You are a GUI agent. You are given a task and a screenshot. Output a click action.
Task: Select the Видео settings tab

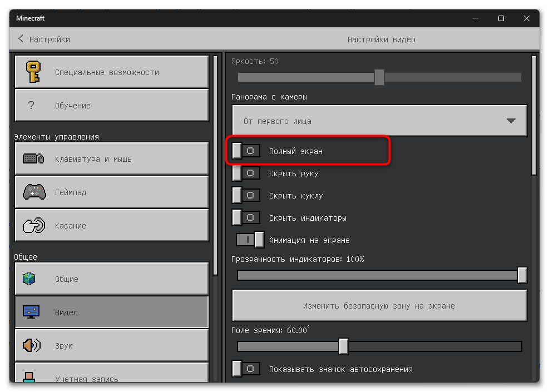112,312
